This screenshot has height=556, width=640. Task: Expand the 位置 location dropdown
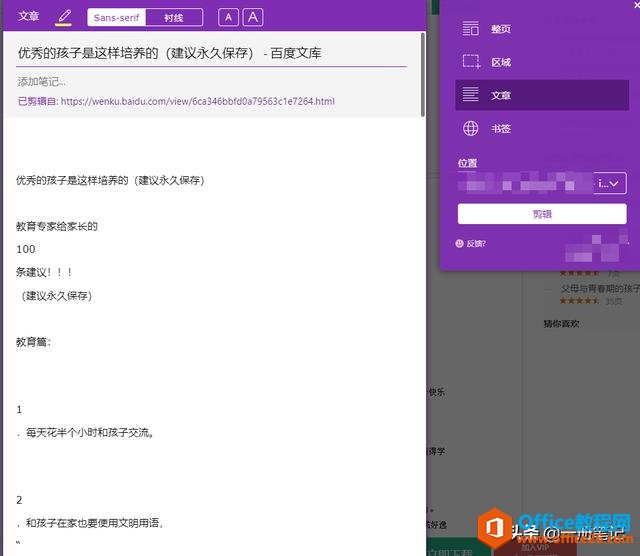611,183
